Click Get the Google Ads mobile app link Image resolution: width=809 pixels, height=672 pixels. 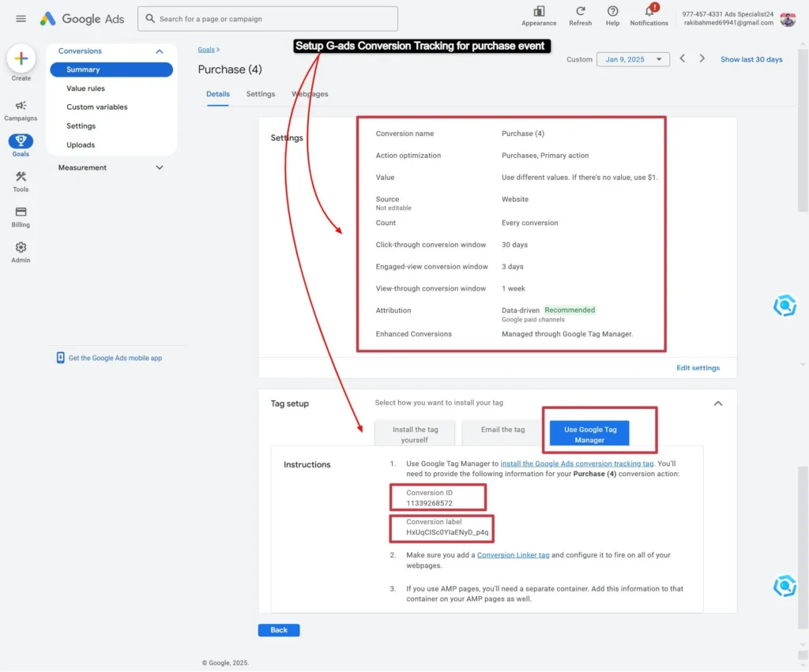(115, 358)
